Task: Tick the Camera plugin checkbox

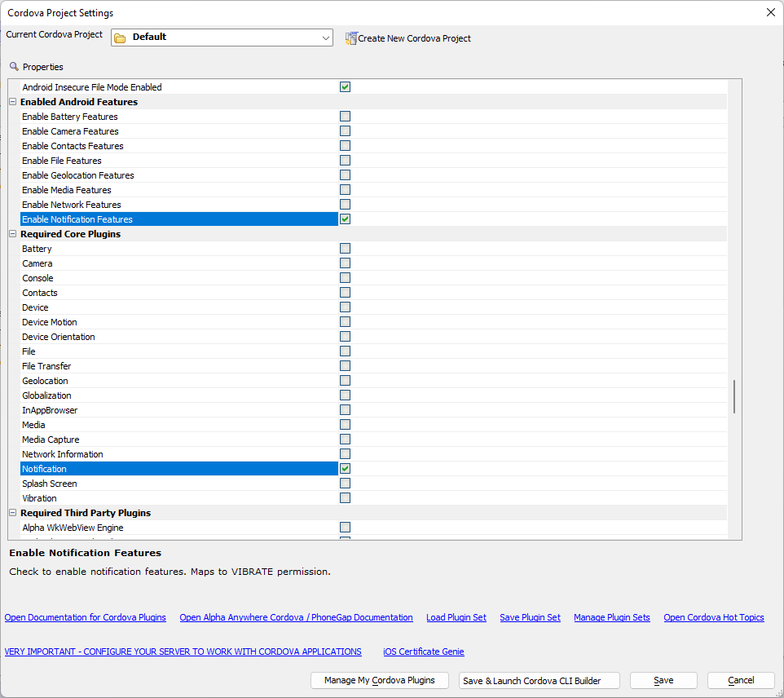Action: [345, 263]
